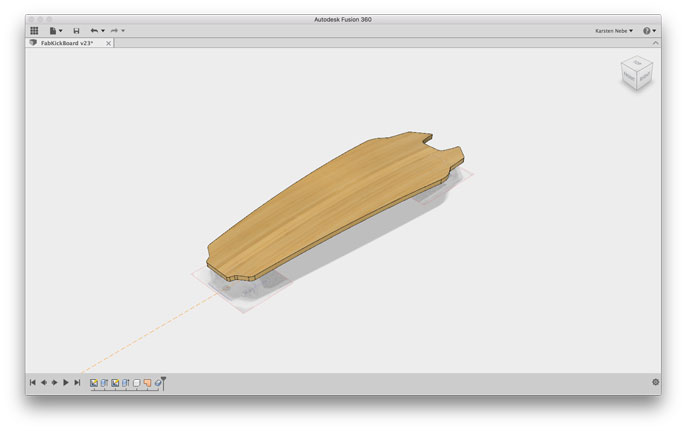Click the timeline history marker
Viewport: 686px width, 431px height.
(x=163, y=383)
